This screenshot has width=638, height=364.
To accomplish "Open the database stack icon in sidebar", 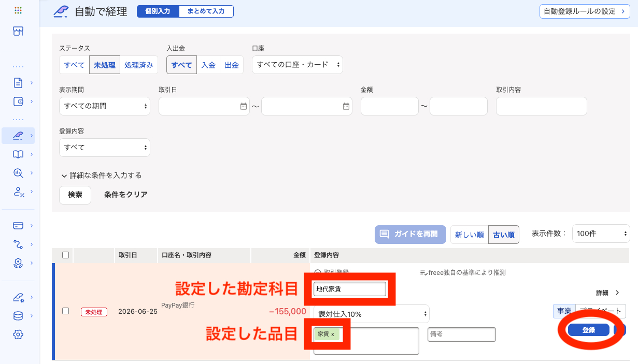I will (18, 316).
